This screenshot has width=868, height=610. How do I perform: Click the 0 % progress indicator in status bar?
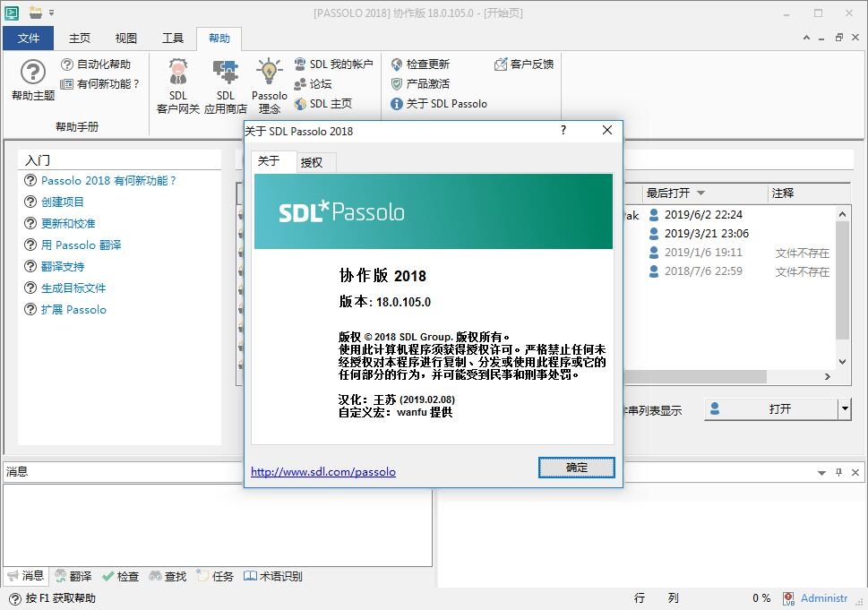point(761,598)
